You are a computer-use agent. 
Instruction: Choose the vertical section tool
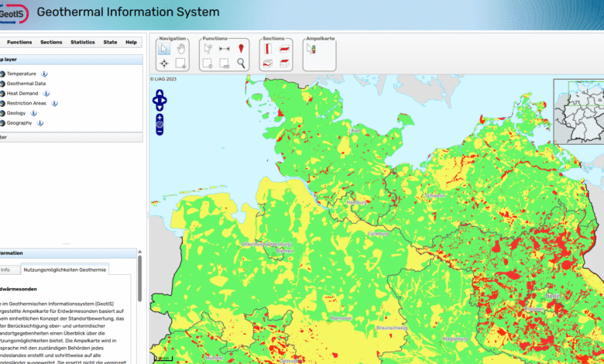(x=268, y=49)
